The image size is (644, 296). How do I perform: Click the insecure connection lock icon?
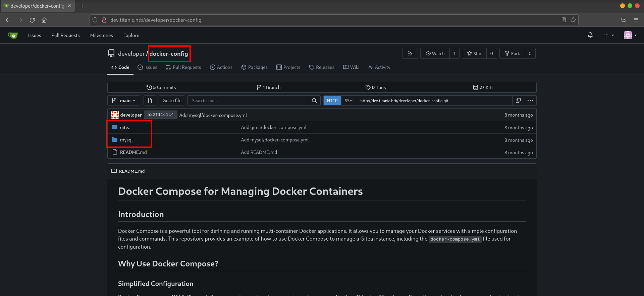point(104,20)
